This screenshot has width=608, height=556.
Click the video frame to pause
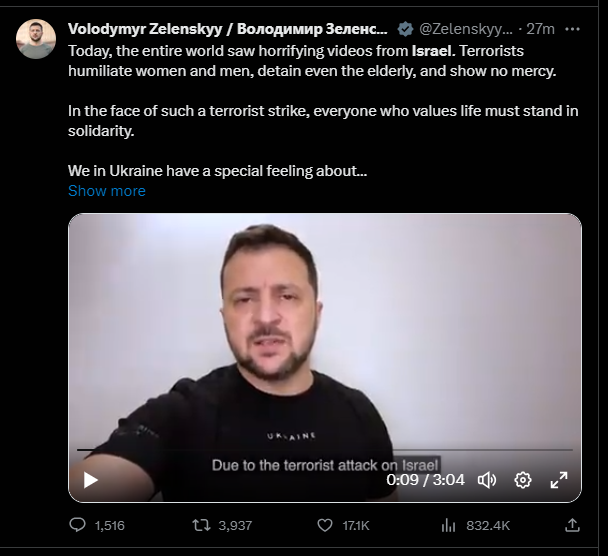pos(325,330)
